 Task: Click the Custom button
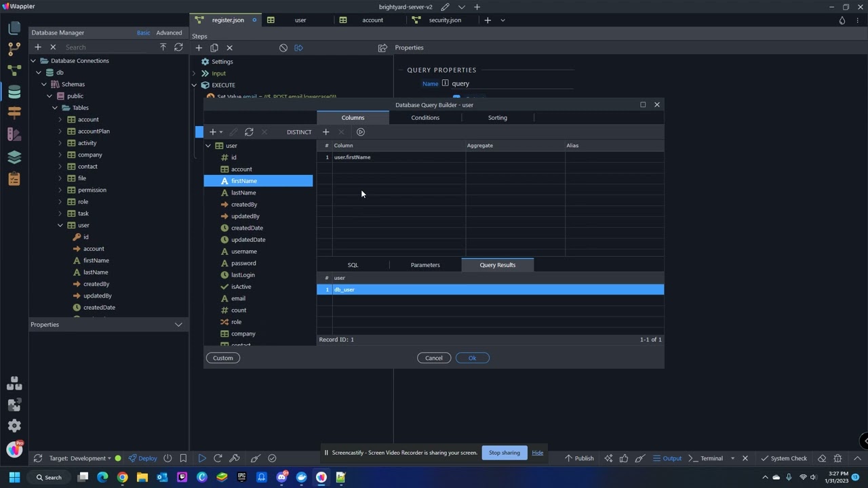click(222, 358)
